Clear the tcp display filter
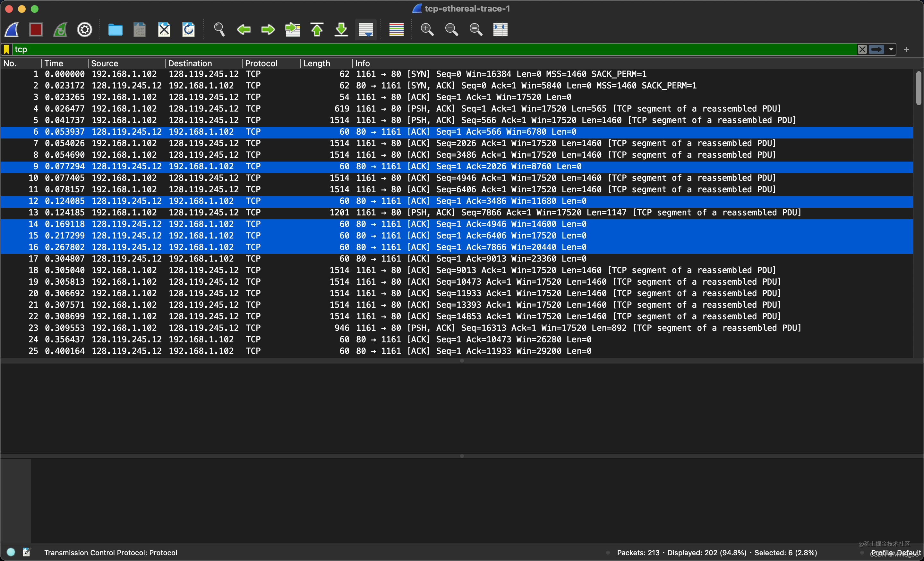This screenshot has width=924, height=561. [x=862, y=49]
